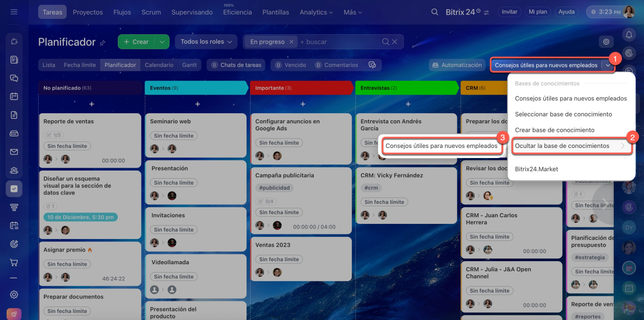Screen dimensions: 644x320
Task: Open the calendar icon in the left sidebar
Action: coord(14,97)
